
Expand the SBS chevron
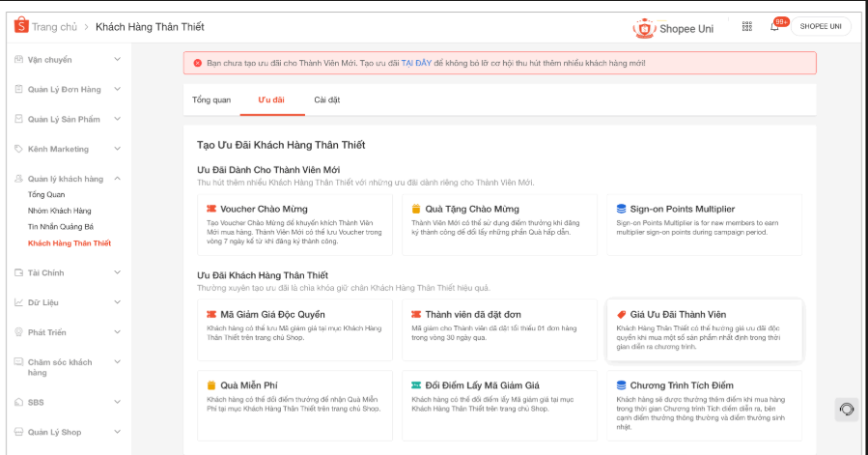[118, 402]
